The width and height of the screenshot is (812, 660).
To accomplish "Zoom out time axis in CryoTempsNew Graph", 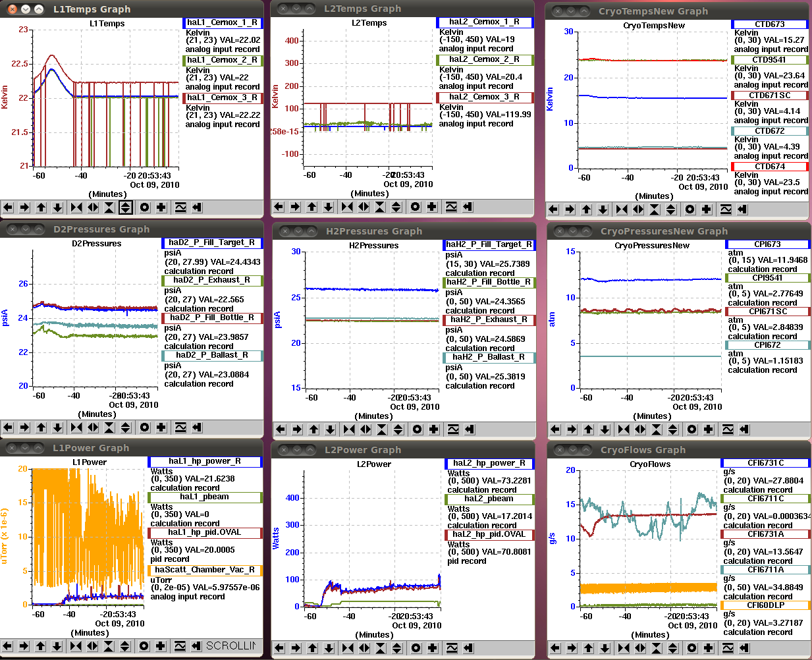I will [x=638, y=209].
